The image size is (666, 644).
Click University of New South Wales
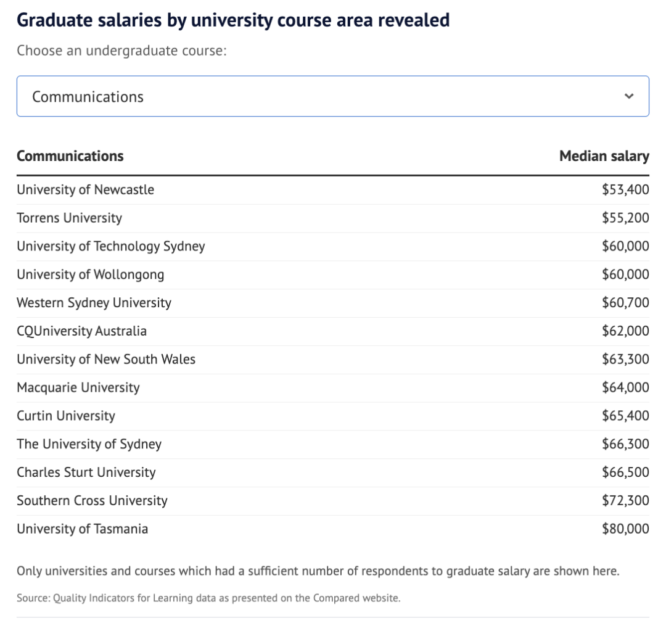coord(106,360)
